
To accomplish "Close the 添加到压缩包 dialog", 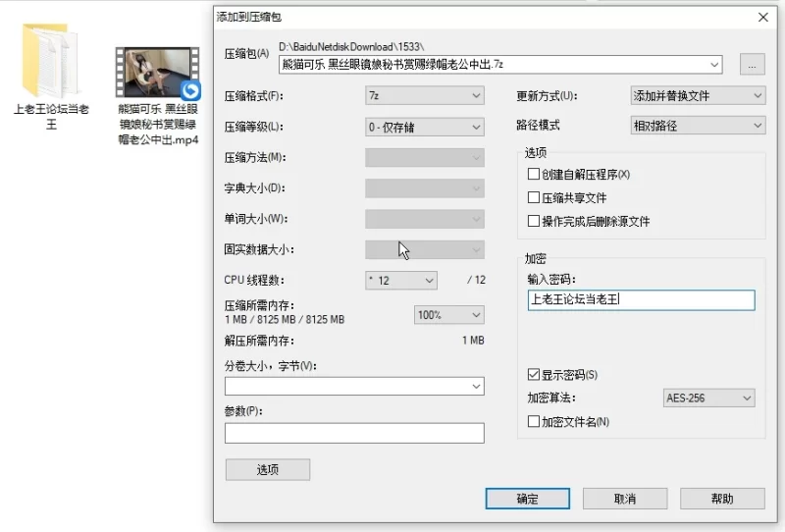I will pos(762,17).
